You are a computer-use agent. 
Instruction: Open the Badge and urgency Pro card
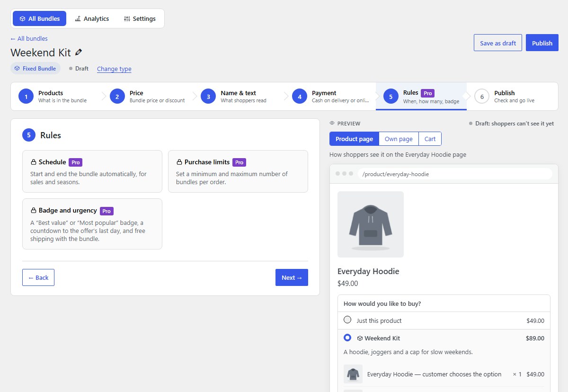[x=92, y=224]
